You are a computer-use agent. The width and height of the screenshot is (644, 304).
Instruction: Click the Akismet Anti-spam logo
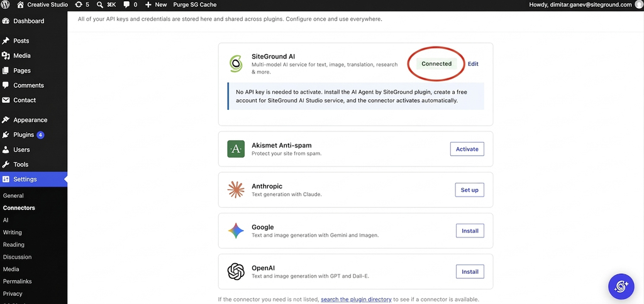pos(236,149)
